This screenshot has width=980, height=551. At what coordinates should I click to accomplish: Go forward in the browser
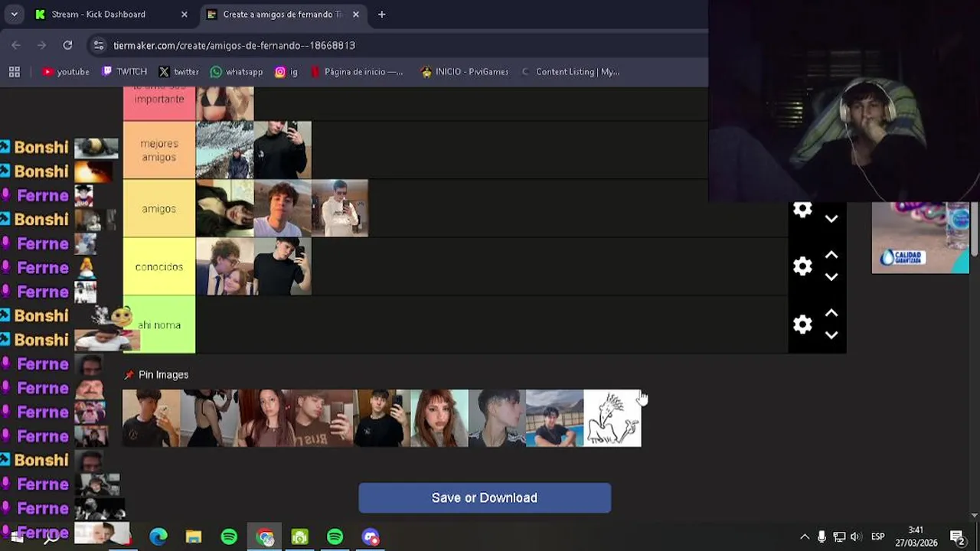42,45
